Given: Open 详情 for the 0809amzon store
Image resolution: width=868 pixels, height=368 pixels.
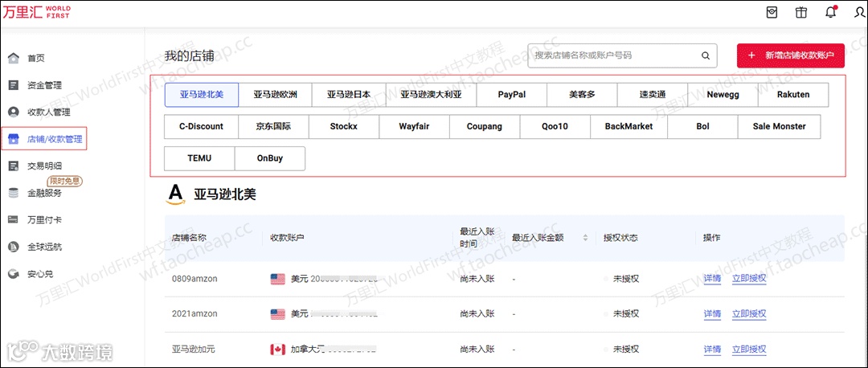Looking at the screenshot, I should pyautogui.click(x=712, y=278).
